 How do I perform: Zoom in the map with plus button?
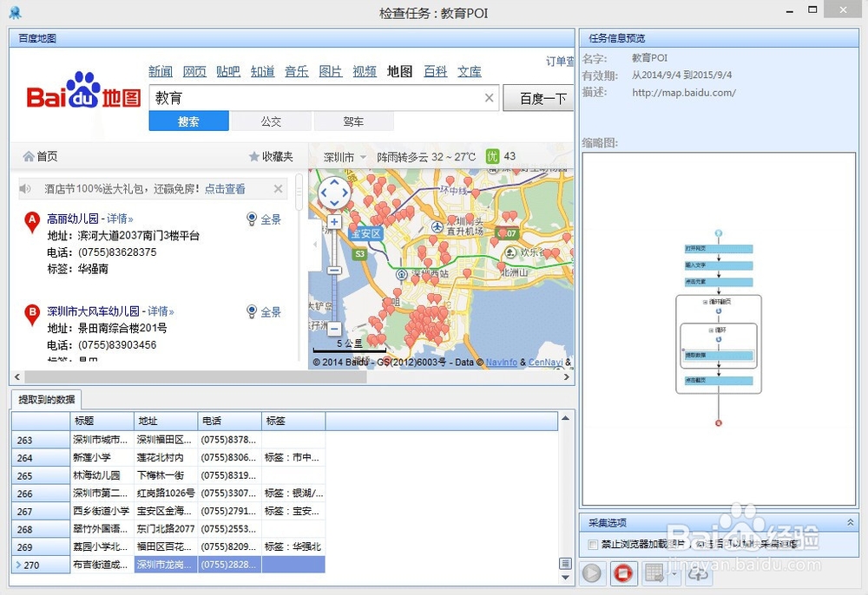pos(334,222)
